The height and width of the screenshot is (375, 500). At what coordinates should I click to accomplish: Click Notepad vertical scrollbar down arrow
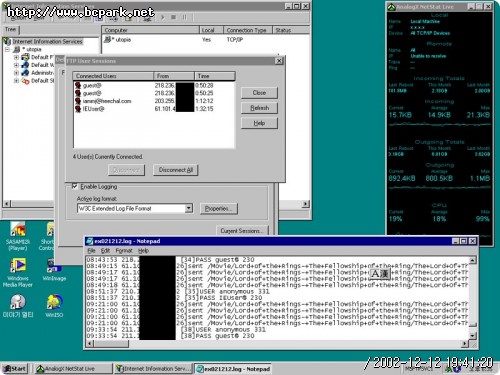click(x=473, y=335)
